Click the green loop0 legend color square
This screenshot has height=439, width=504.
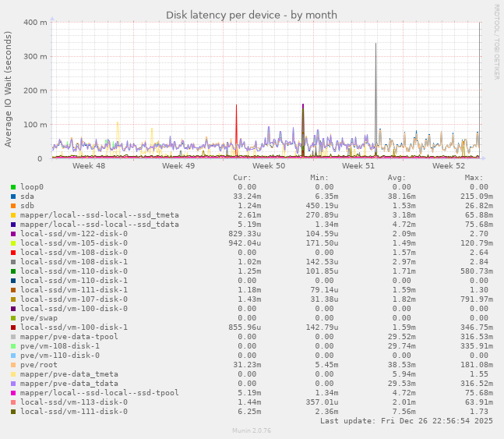click(x=13, y=187)
